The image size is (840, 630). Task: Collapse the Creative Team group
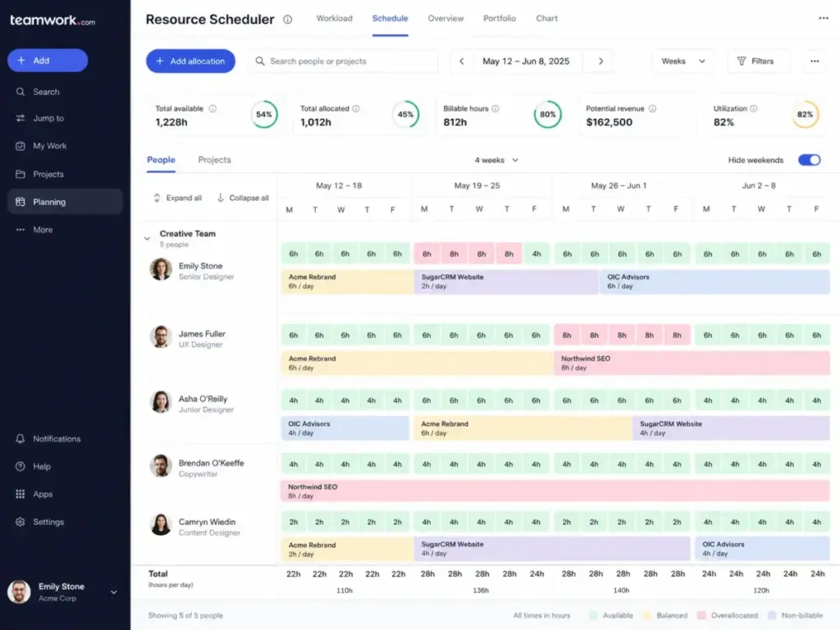coord(148,239)
